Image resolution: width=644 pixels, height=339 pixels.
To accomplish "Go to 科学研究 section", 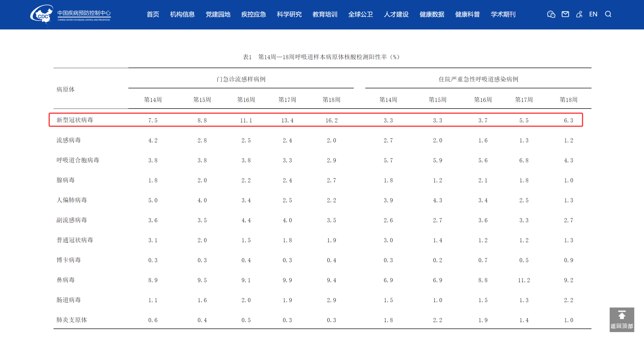I will pos(289,14).
